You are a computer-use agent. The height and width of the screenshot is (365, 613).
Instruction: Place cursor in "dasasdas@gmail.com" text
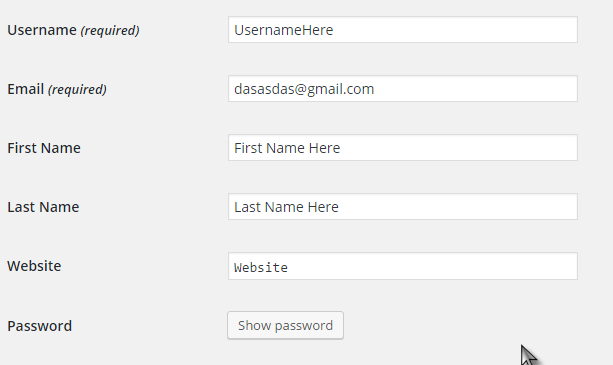[304, 89]
